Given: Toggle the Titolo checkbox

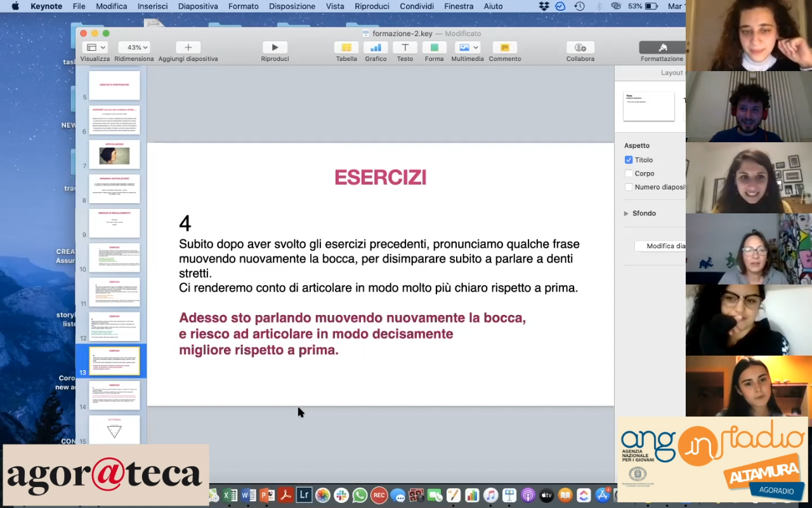Looking at the screenshot, I should click(x=629, y=160).
